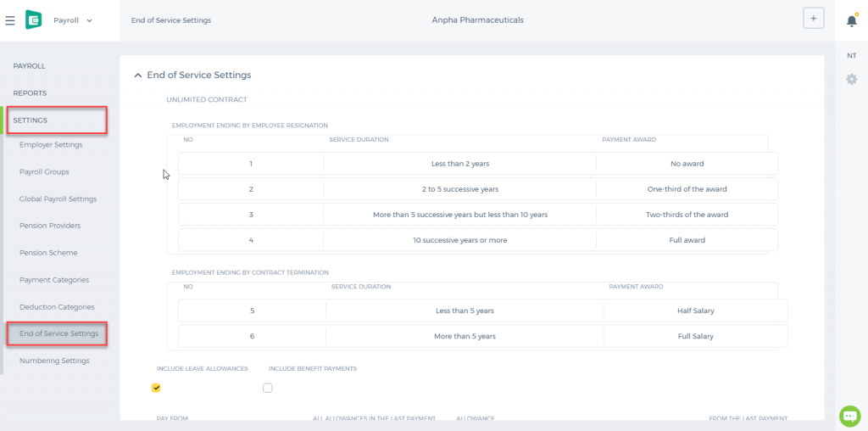Enable Include Benefit Payments checkbox
The height and width of the screenshot is (431, 868).
tap(268, 388)
